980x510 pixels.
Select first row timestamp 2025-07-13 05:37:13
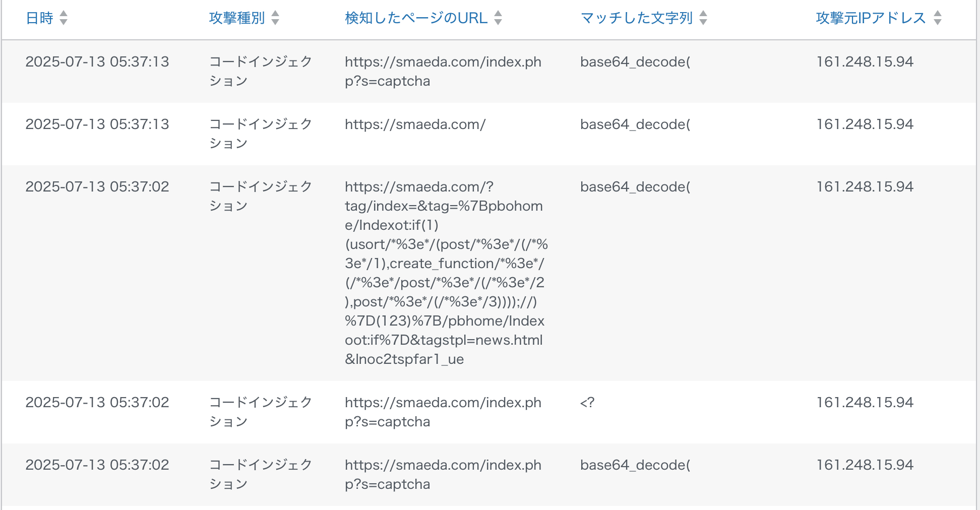tap(97, 62)
